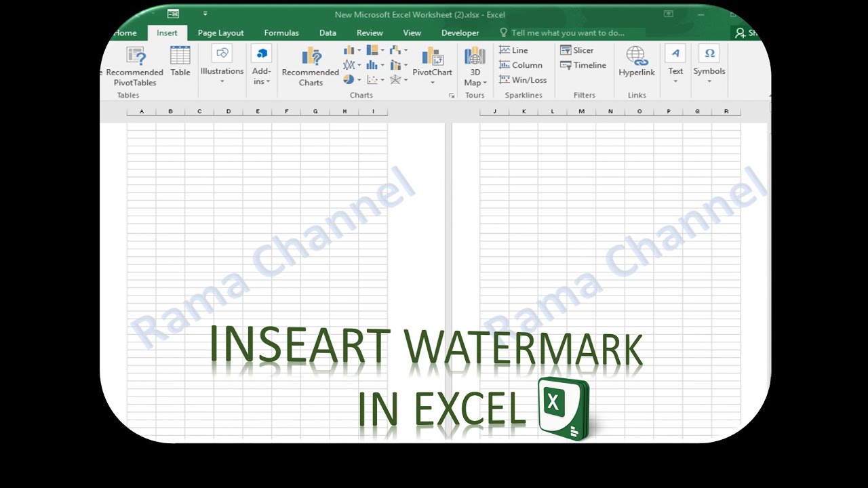This screenshot has width=868, height=488.
Task: Insert a waterfall or stock chart
Action: point(398,50)
